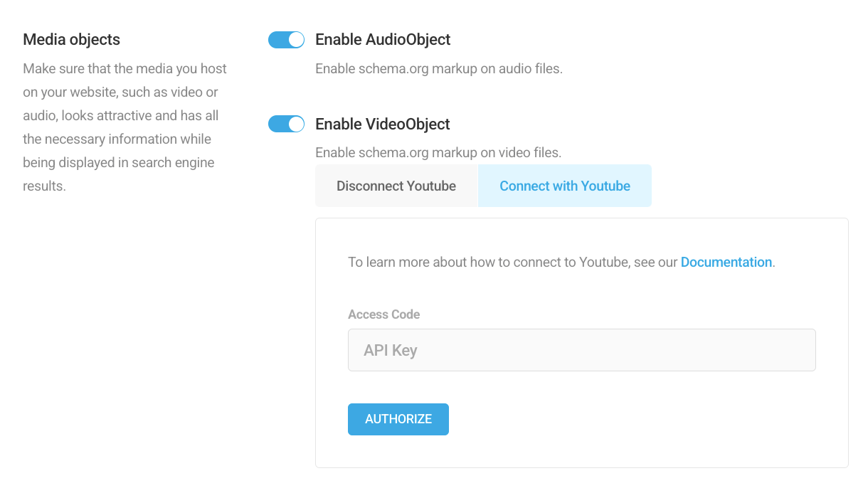Select the Disconnect Youtube tab
The image size is (868, 493).
[396, 186]
